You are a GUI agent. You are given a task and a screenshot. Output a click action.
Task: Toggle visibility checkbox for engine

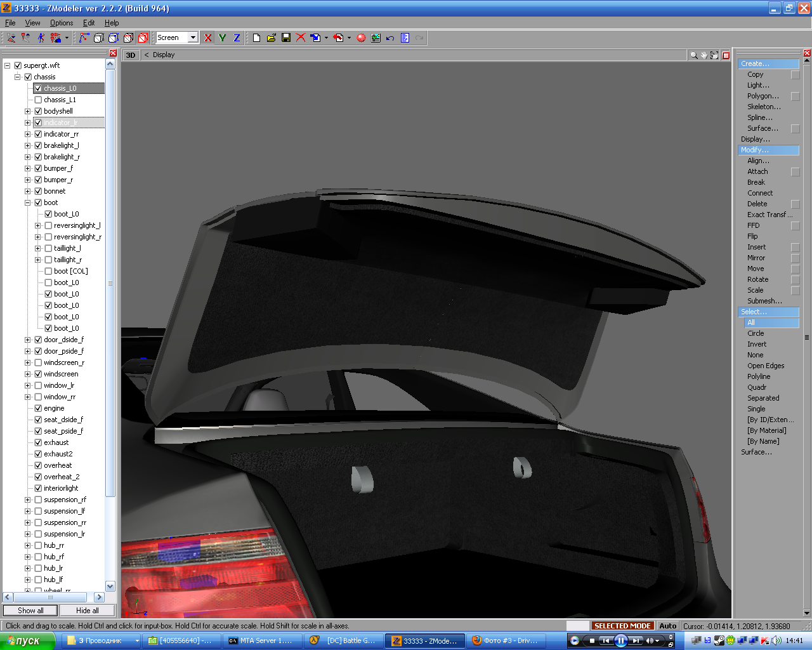coord(38,408)
